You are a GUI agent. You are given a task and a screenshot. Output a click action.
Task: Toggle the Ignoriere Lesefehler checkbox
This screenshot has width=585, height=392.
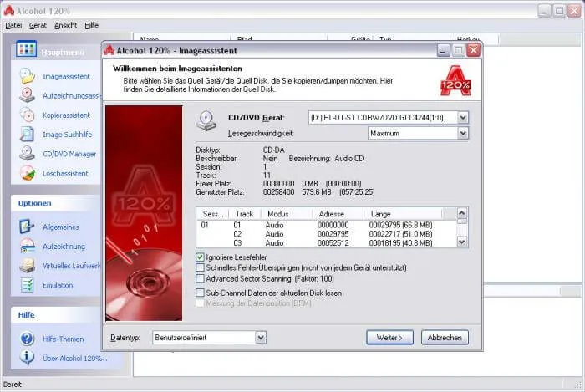coord(200,257)
